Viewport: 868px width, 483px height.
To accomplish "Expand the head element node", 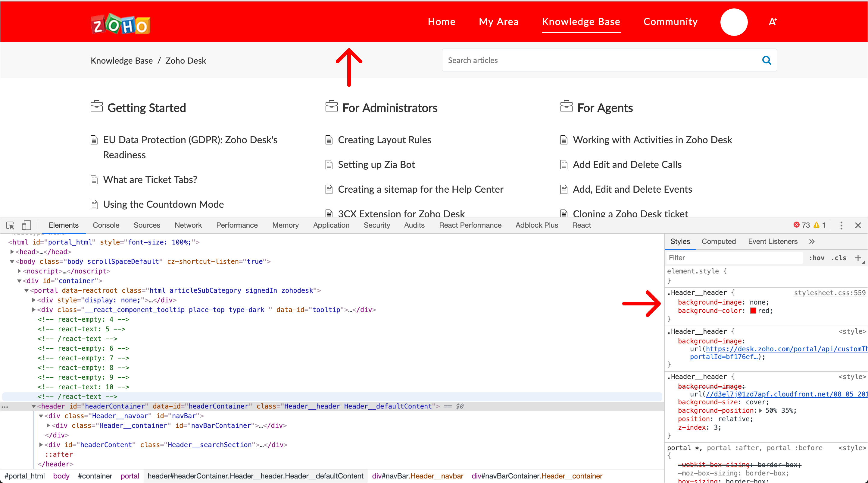I will coord(12,252).
